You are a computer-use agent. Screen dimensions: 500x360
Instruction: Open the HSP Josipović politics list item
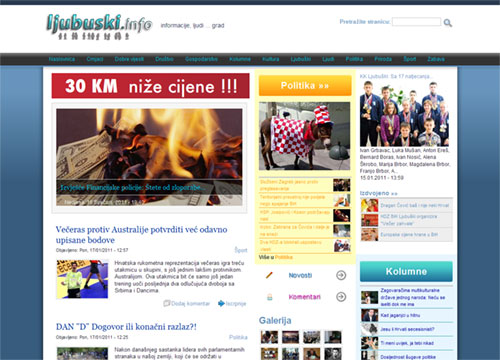point(295,215)
